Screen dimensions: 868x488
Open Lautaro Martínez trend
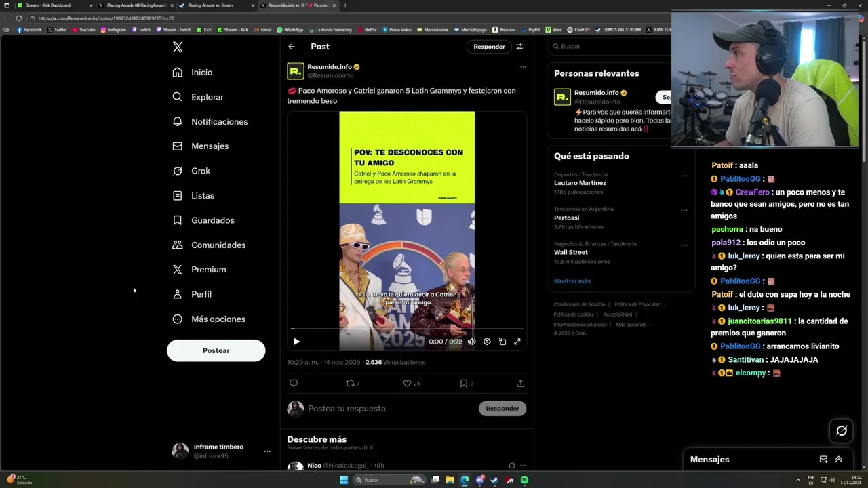[x=580, y=183]
